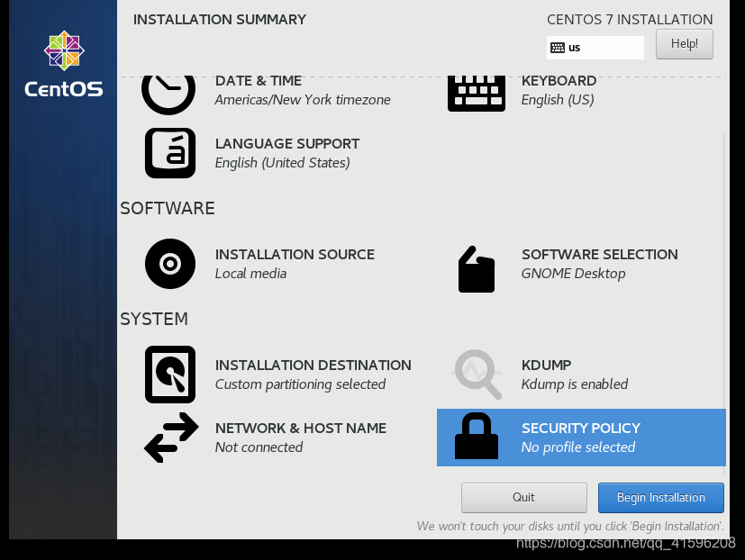Click the Kdump magnifier icon
Viewport: 745px width, 560px height.
tap(477, 375)
